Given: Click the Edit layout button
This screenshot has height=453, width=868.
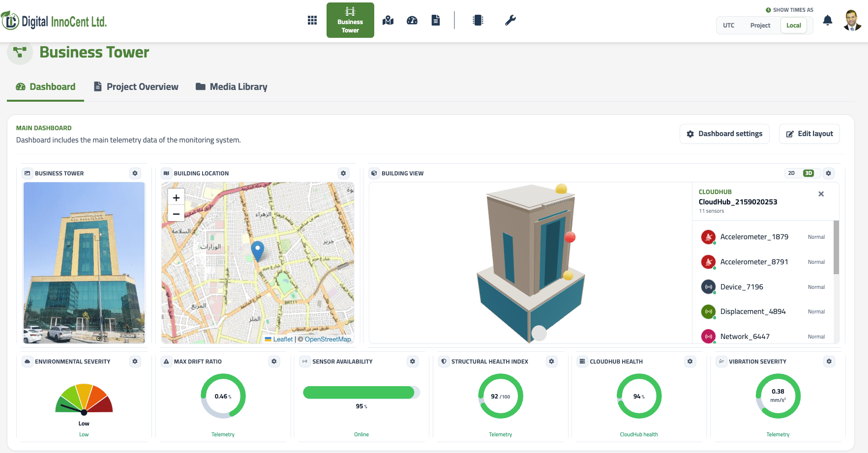Looking at the screenshot, I should 809,134.
